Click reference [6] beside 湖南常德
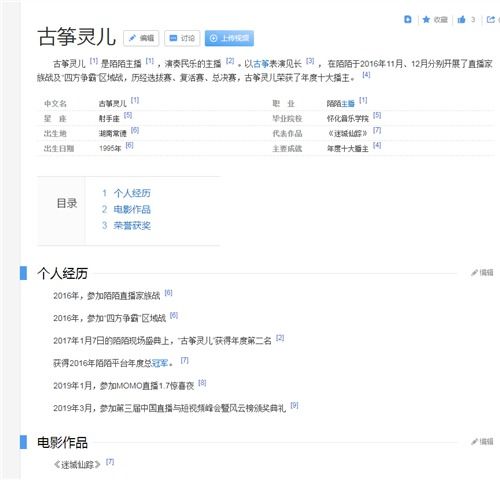Image resolution: width=500 pixels, height=480 pixels. point(135,130)
